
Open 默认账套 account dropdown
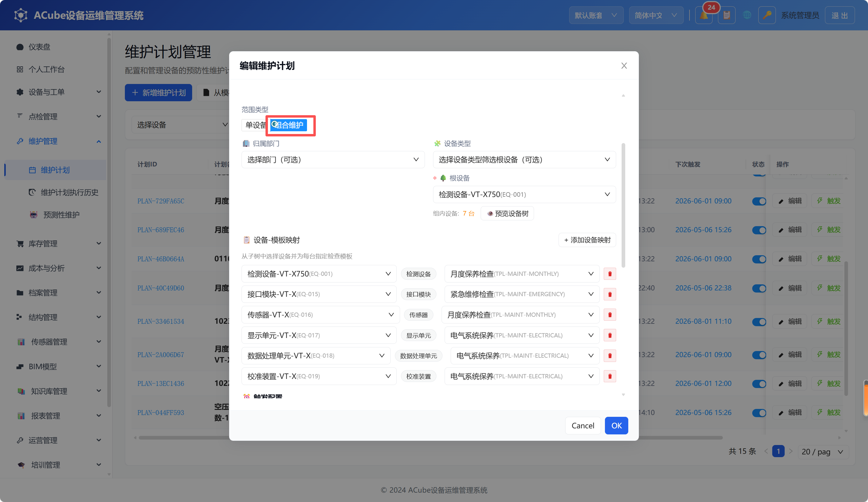pos(596,15)
